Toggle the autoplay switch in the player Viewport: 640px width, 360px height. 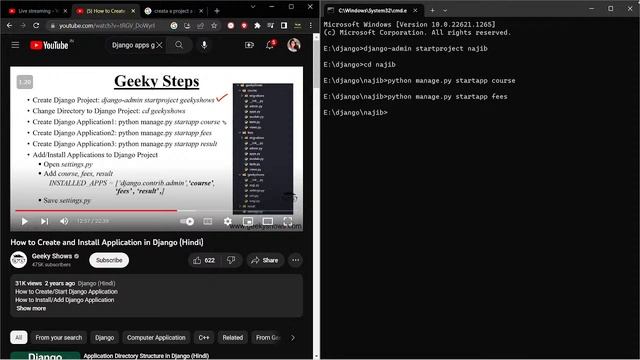tap(187, 221)
